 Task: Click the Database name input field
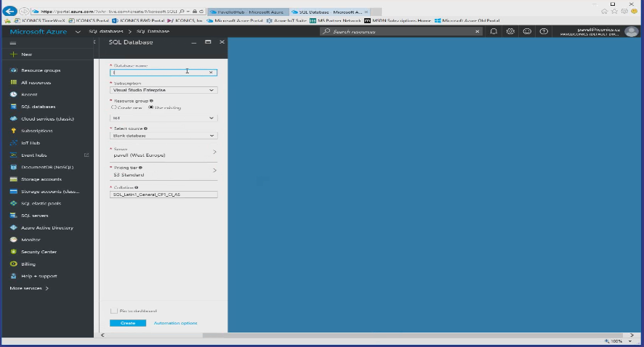[160, 73]
